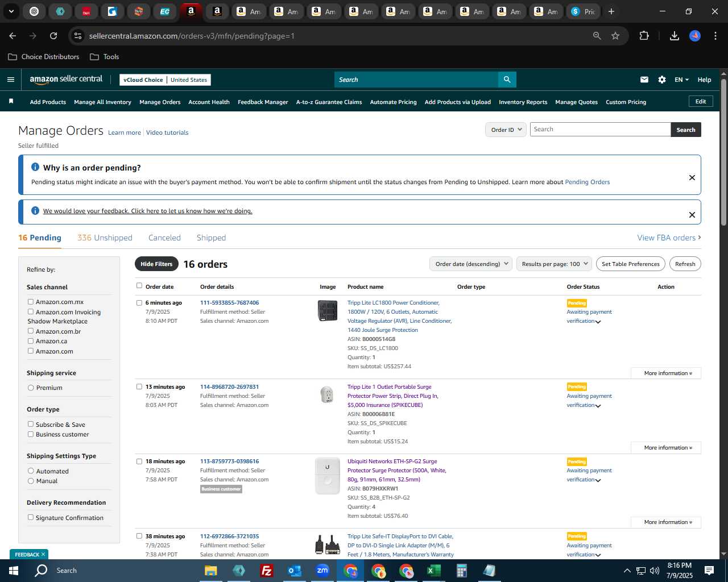Open a new browser tab
The height and width of the screenshot is (582, 728).
point(611,11)
